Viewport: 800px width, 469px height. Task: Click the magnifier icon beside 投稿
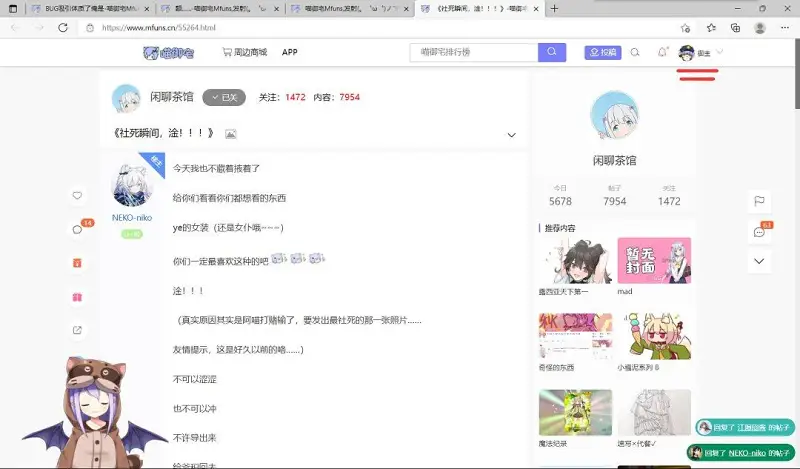coord(635,52)
